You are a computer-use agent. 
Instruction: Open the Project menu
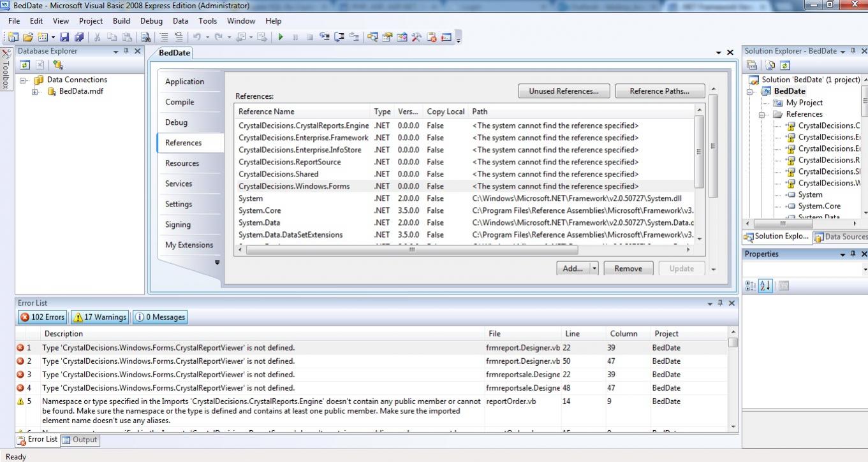[x=91, y=21]
